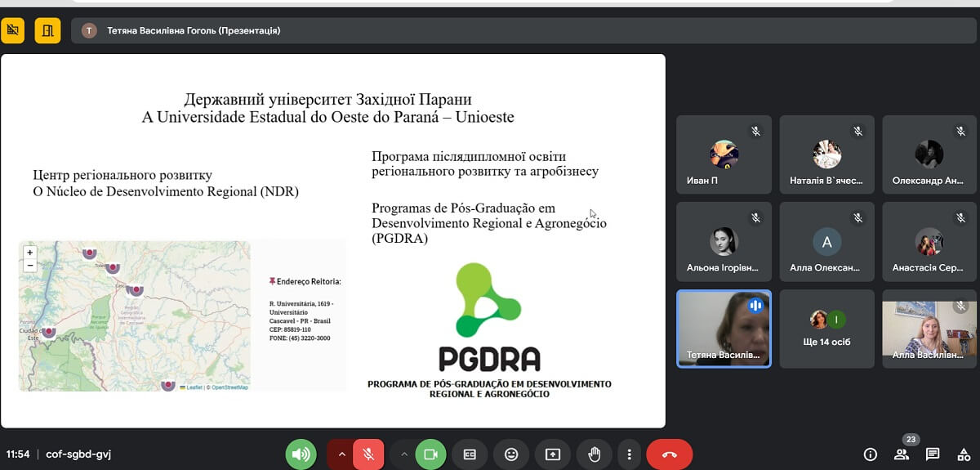
Task: Expand audio settings arrow beside the microphone
Action: [341, 454]
